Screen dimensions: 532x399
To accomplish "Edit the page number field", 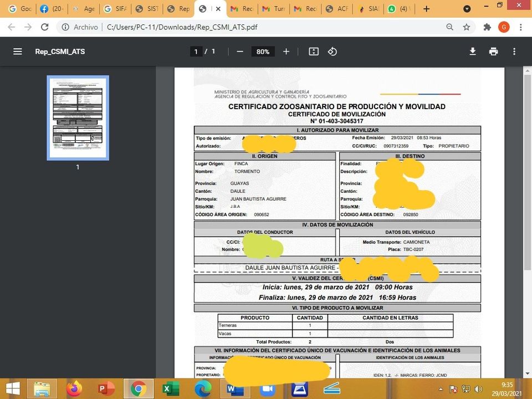I will tap(195, 52).
